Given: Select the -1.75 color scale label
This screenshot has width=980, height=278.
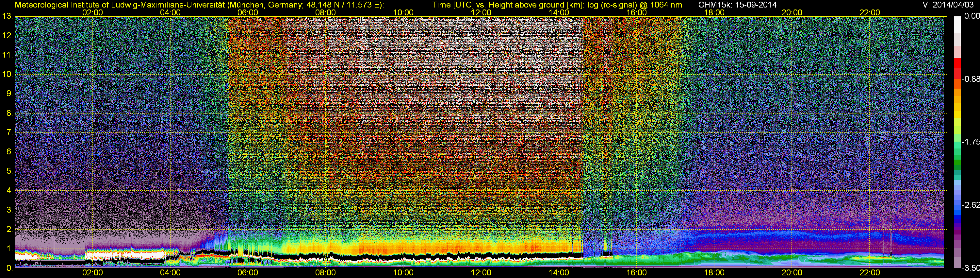Looking at the screenshot, I should pyautogui.click(x=971, y=142).
